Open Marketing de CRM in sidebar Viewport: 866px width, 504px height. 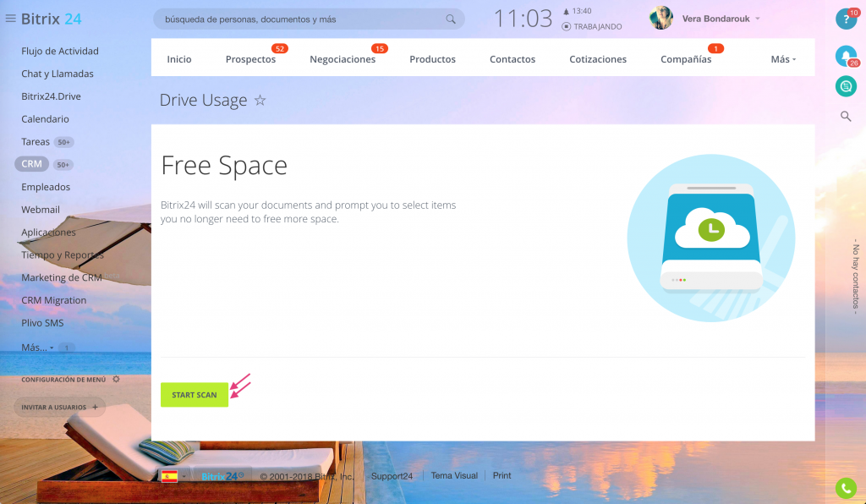(61, 277)
